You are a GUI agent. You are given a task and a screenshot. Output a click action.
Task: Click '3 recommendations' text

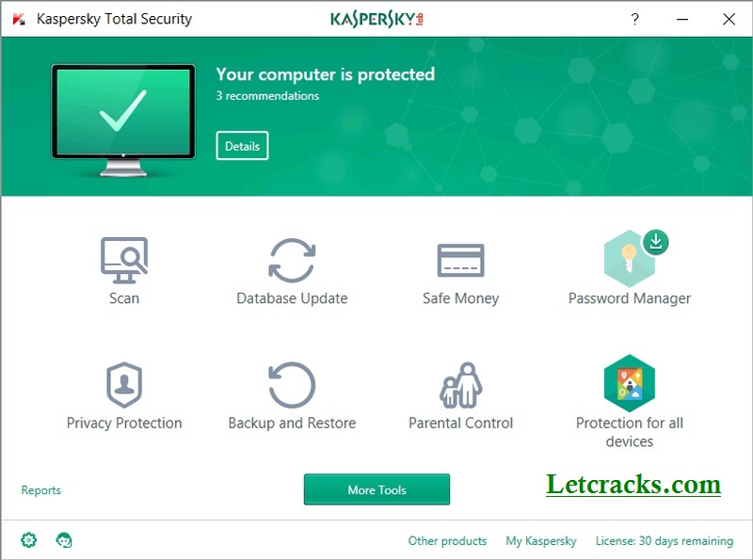[x=267, y=96]
